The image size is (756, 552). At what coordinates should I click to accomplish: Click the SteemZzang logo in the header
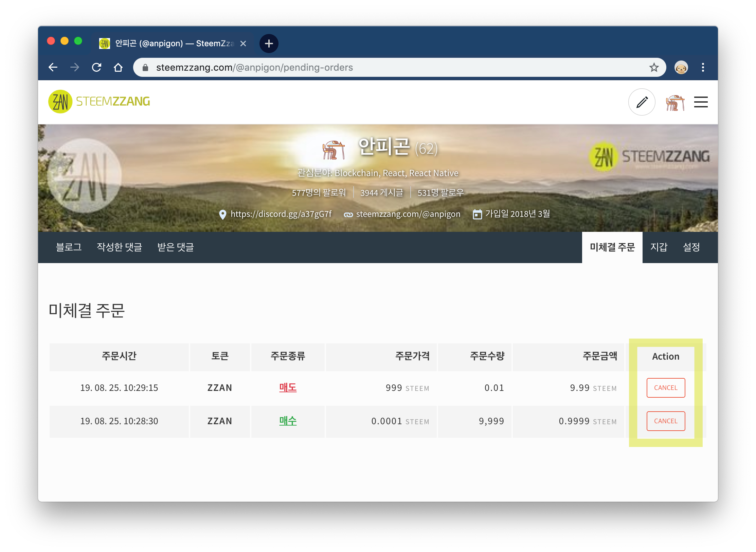tap(99, 101)
